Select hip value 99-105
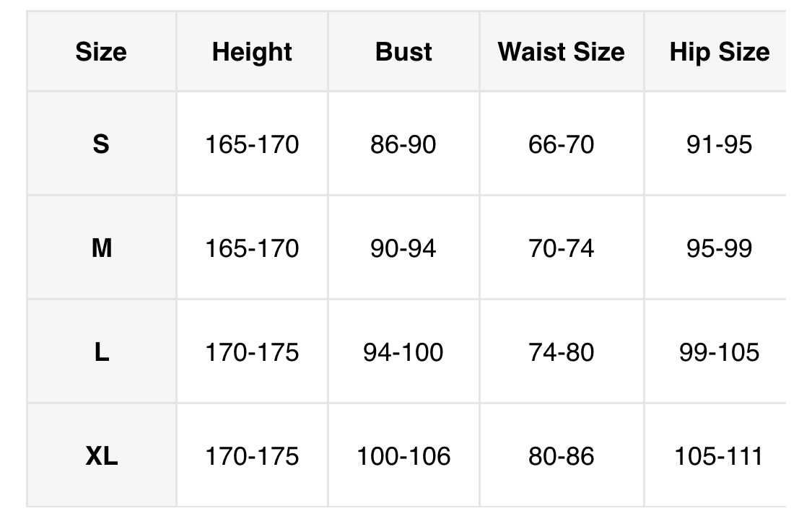 pos(719,352)
